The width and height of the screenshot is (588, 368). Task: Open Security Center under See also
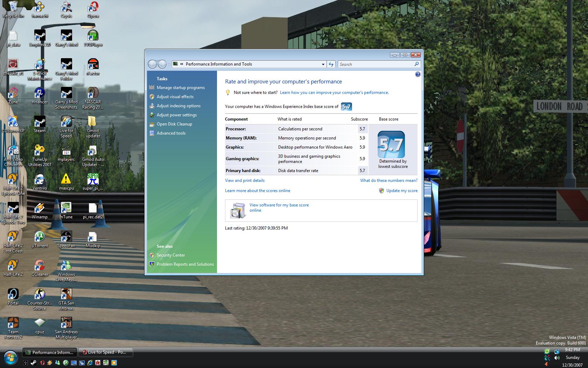coord(171,255)
